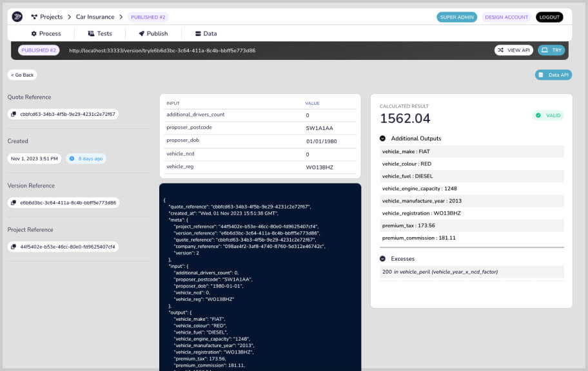Click the green VALID status badge
The width and height of the screenshot is (588, 371).
point(548,115)
